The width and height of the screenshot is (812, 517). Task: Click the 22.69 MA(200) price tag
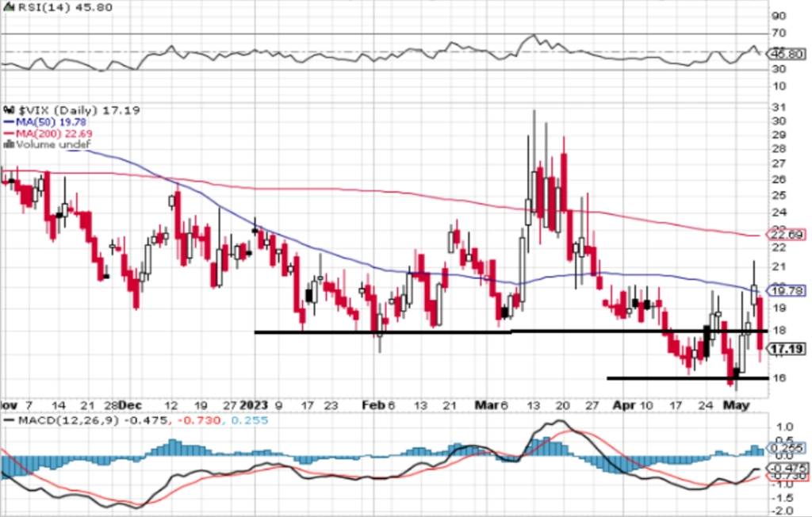click(787, 236)
